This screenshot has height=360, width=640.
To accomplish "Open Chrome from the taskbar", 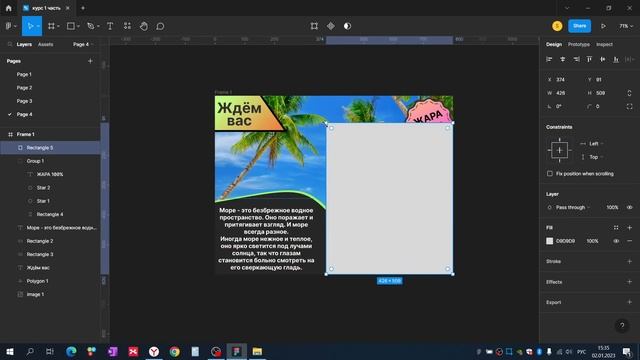I will click(175, 351).
